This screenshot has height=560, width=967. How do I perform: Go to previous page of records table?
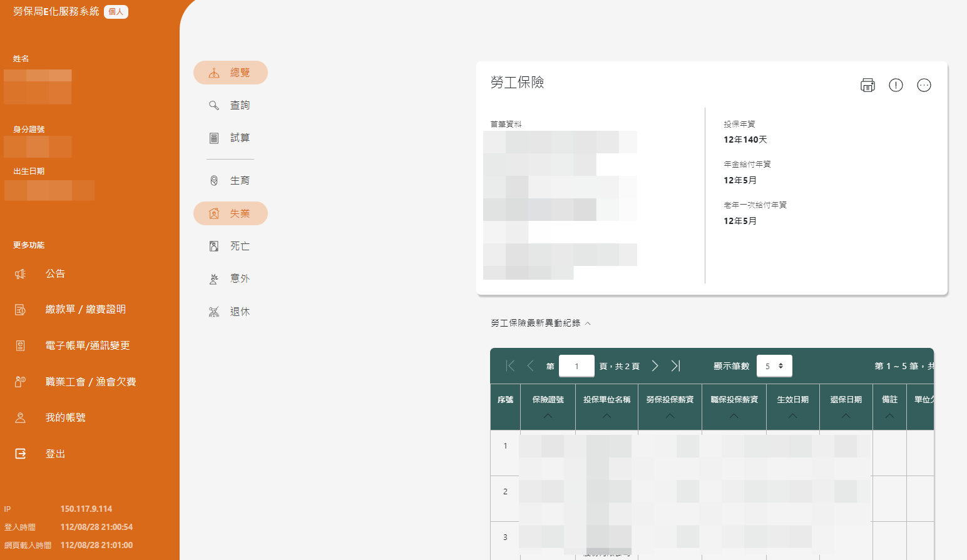coord(530,366)
